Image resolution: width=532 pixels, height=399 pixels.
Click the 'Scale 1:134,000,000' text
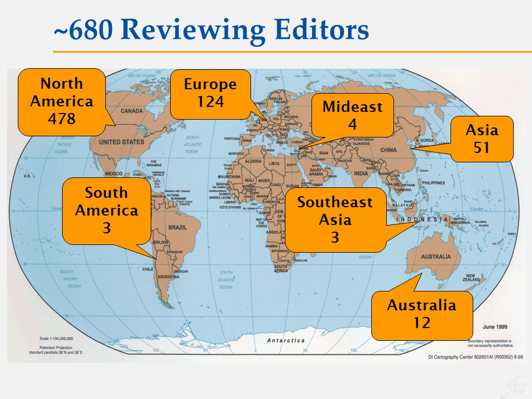click(57, 339)
